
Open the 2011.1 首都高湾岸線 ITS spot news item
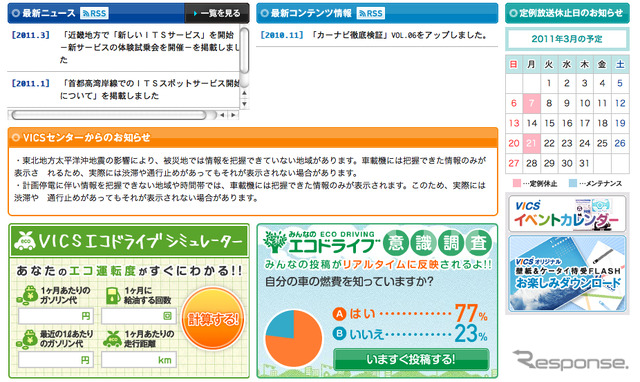149,89
